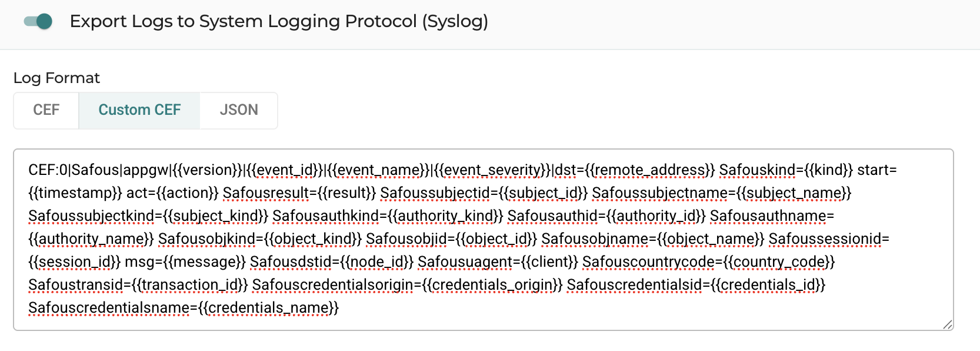Select the CEF log format tab

pyautogui.click(x=46, y=110)
